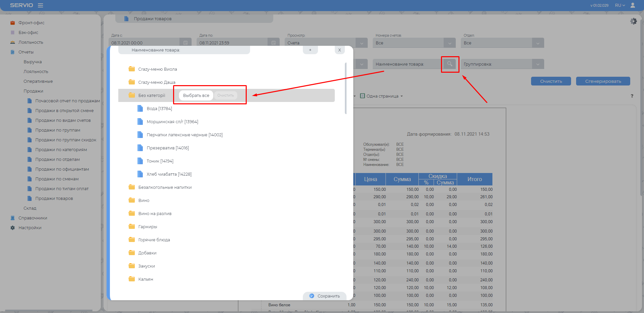The image size is (644, 313).
Task: Close the product name dialog with X
Action: coord(339,50)
